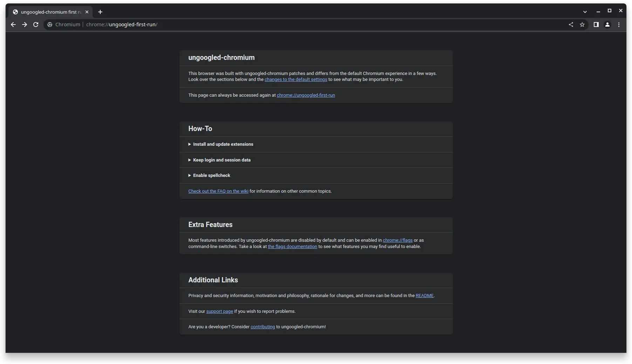The image size is (632, 364).
Task: Click the address bar URL field
Action: (x=280, y=25)
